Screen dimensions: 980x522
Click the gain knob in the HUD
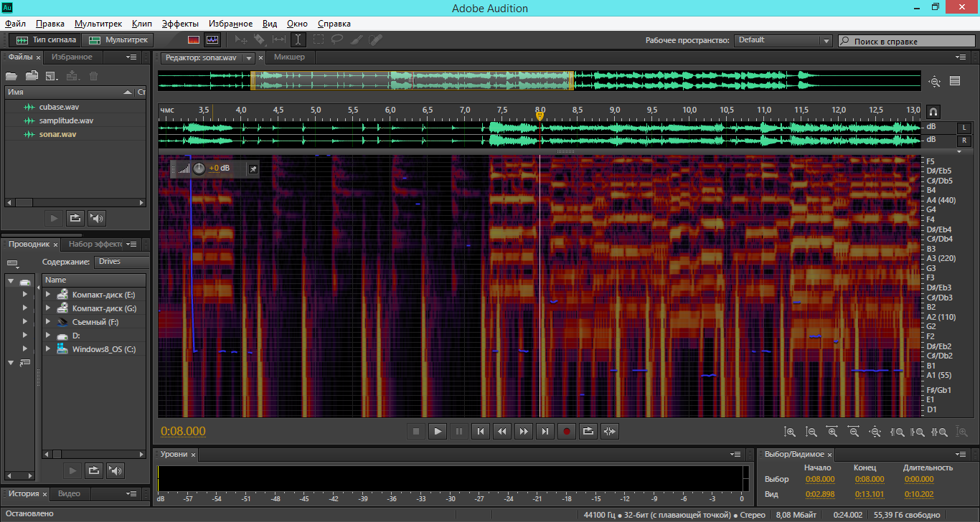[x=199, y=169]
